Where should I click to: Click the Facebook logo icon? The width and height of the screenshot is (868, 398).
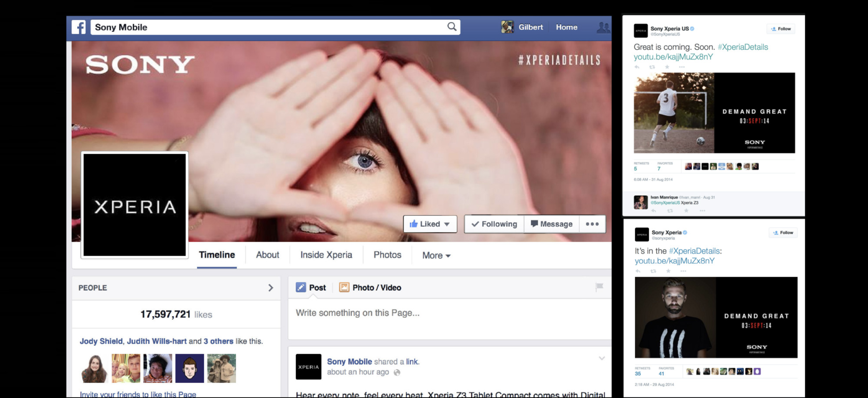point(78,27)
